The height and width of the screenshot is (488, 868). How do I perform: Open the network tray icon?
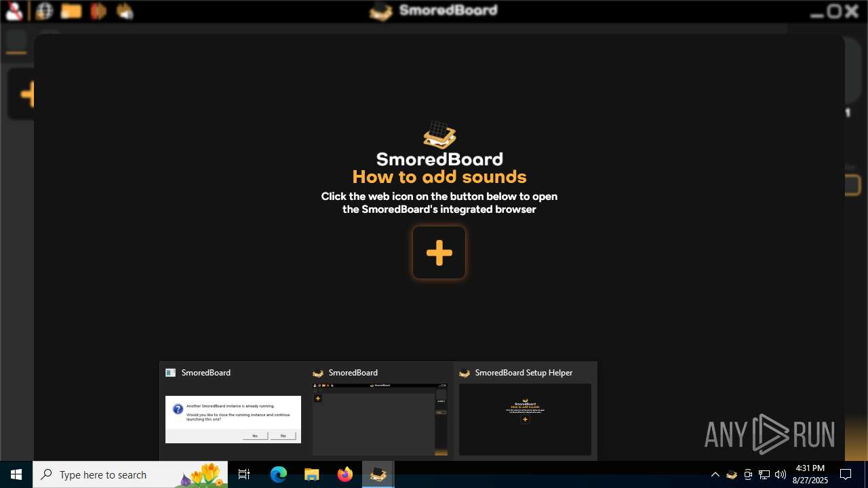[x=764, y=474]
